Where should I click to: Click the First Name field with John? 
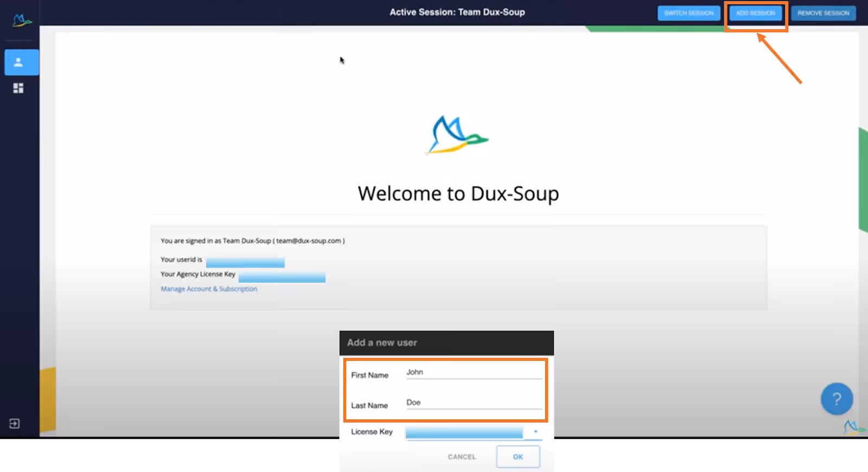pyautogui.click(x=474, y=373)
